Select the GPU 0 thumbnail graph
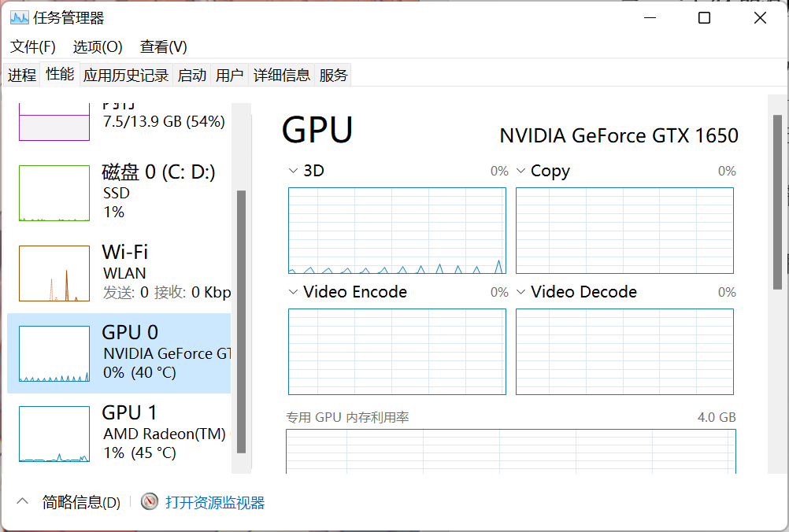 pyautogui.click(x=54, y=353)
